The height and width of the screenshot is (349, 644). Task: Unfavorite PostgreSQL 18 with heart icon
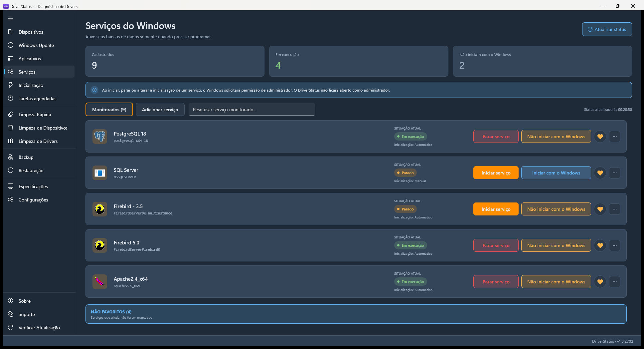pos(600,137)
